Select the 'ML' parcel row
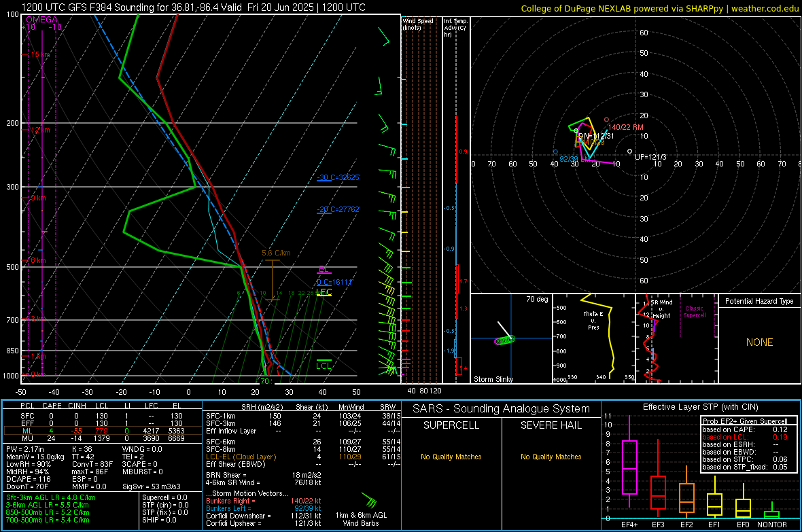The image size is (802, 532). (102, 431)
